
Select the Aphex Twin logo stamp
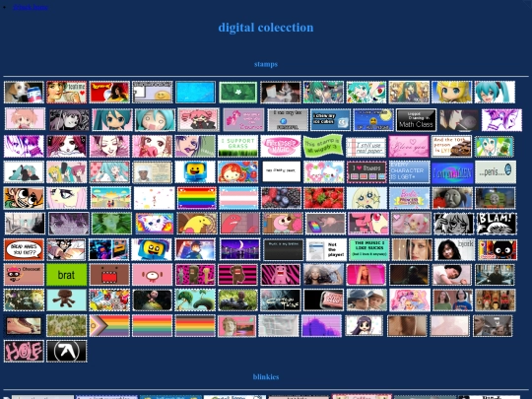point(67,351)
